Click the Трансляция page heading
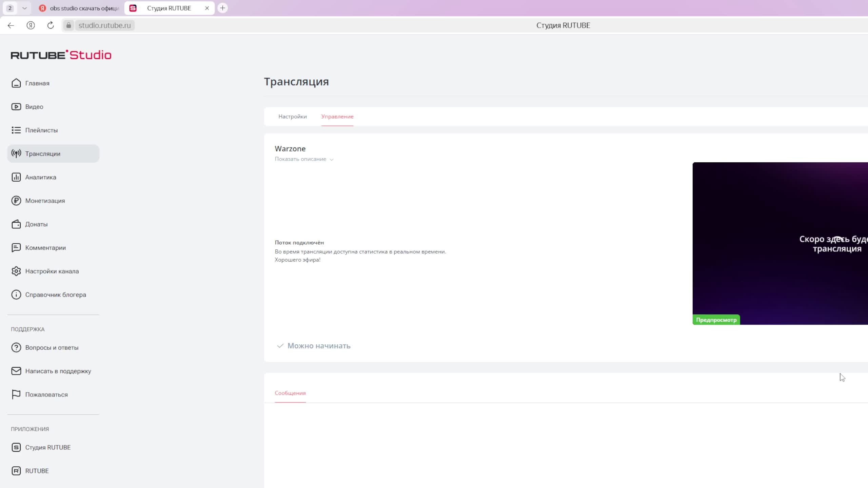Viewport: 868px width, 488px height. click(x=296, y=82)
